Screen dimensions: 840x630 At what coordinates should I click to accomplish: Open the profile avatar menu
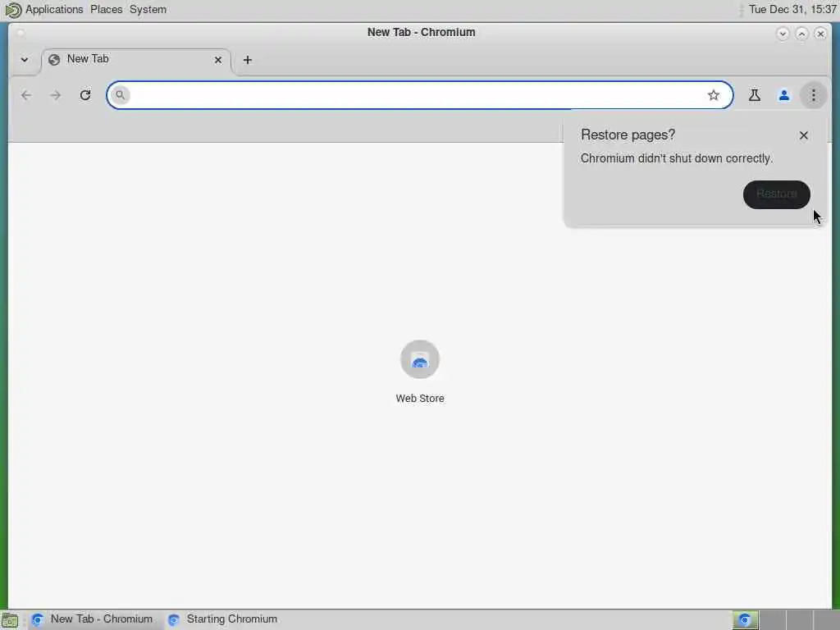pos(783,95)
